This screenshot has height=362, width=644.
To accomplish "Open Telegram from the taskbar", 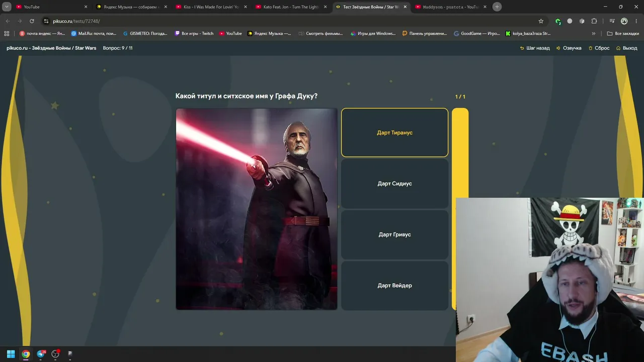I will (x=41, y=354).
